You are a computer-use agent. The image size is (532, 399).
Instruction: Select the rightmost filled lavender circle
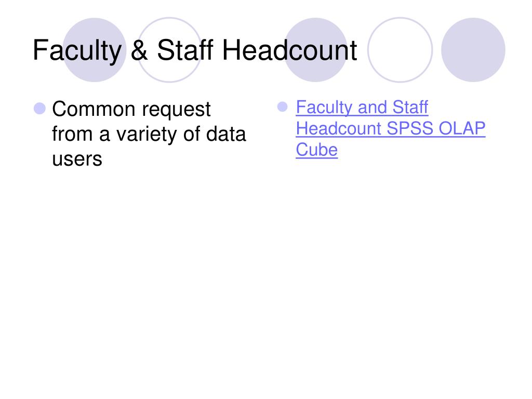coord(473,50)
